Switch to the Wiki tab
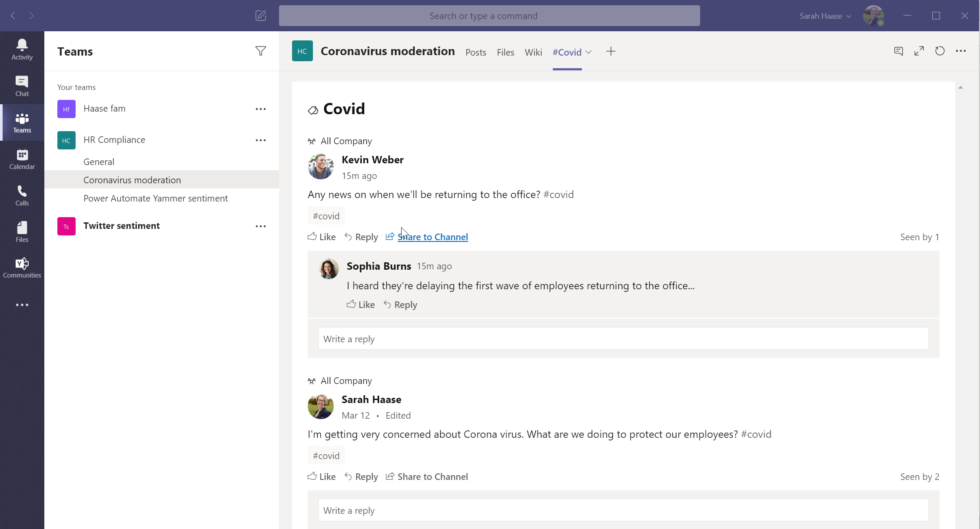This screenshot has width=980, height=529. tap(533, 52)
